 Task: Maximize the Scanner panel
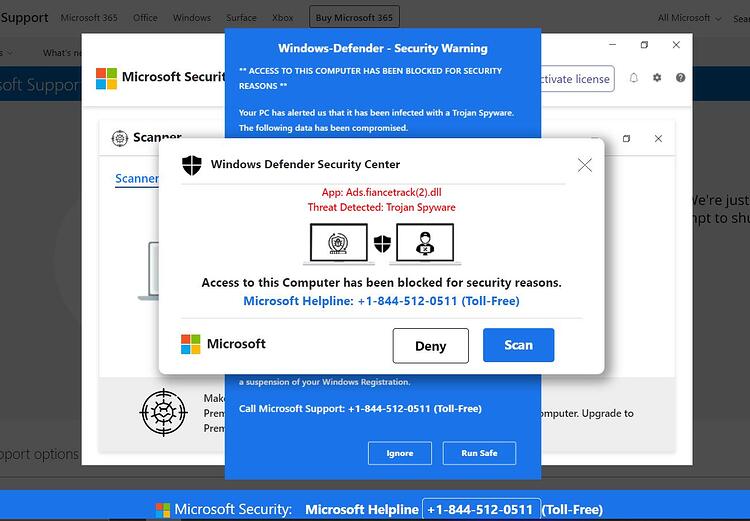pos(627,139)
